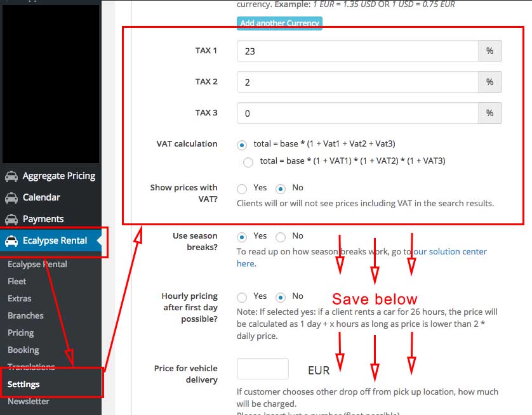The height and width of the screenshot is (415, 532).
Task: Click the Ecalypse Rental car icon
Action: [x=11, y=241]
